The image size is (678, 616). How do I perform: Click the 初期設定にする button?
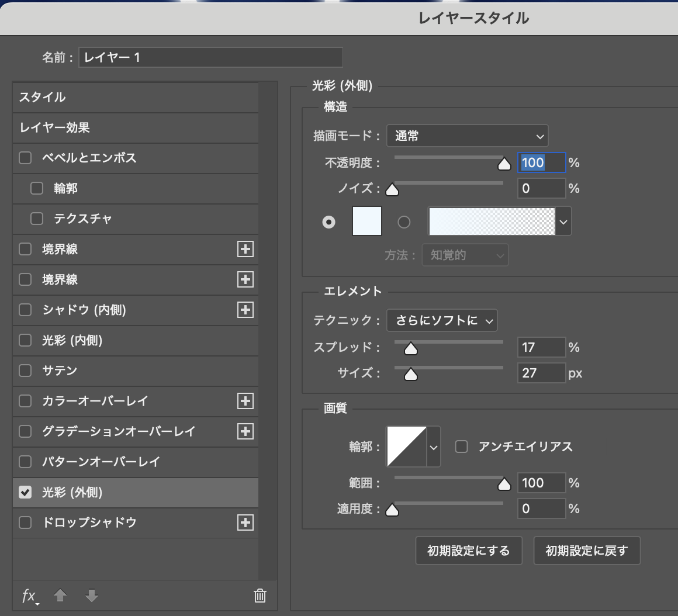click(468, 551)
